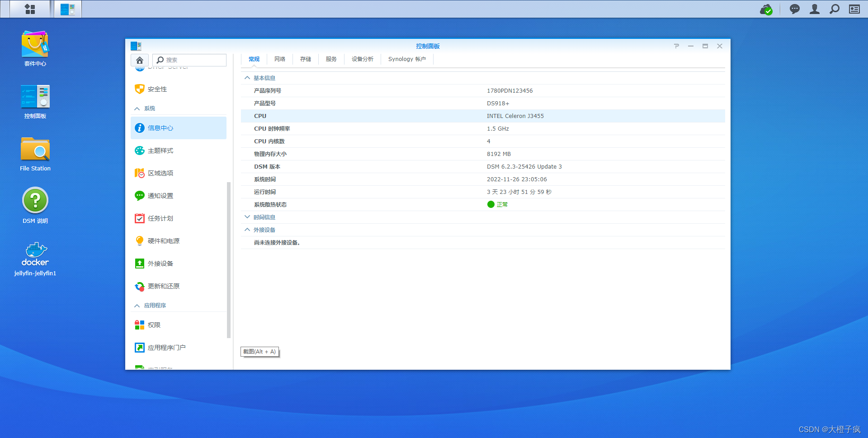Image resolution: width=868 pixels, height=438 pixels.
Task: Expand the 时间信息 section
Action: 247,217
